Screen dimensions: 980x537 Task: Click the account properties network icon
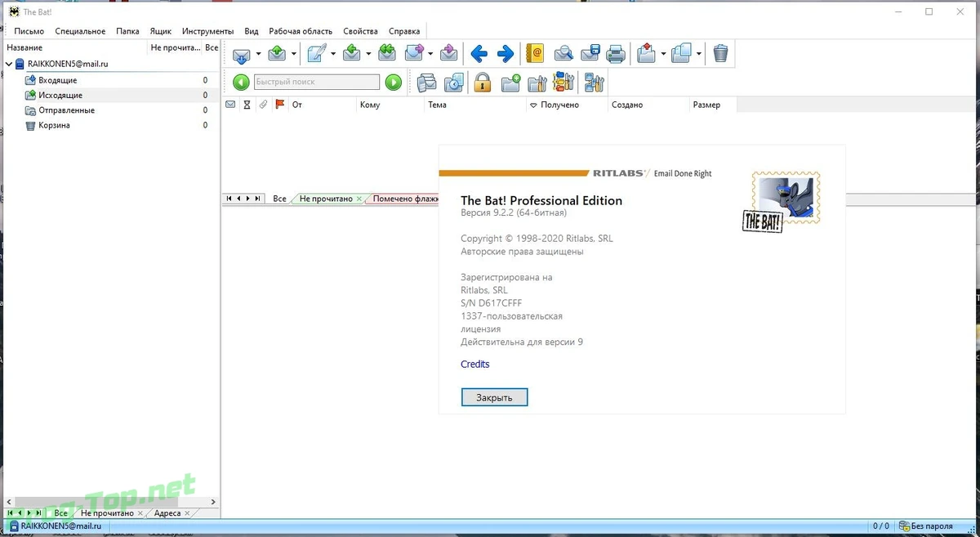pyautogui.click(x=594, y=83)
